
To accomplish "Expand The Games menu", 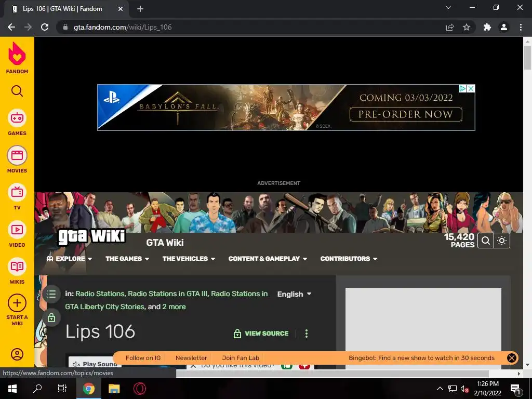I will (127, 259).
